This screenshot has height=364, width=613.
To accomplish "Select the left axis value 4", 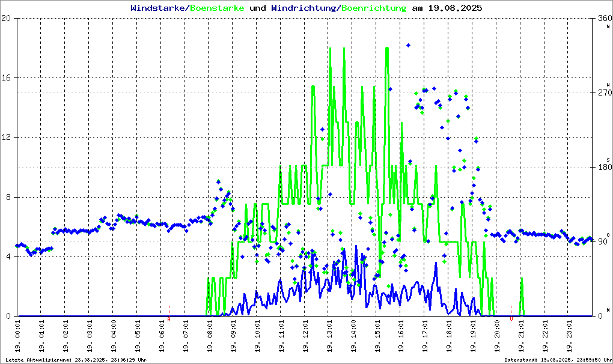I will (x=8, y=256).
